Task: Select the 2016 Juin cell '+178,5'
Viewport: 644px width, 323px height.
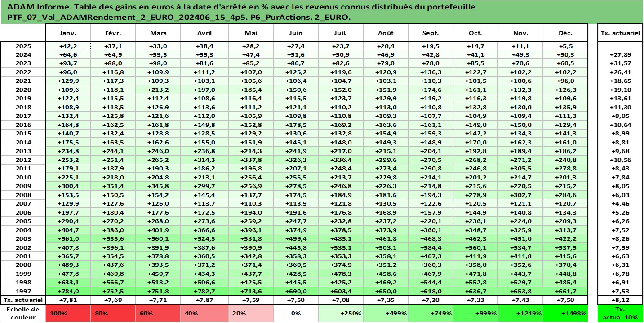Action: tap(296, 125)
